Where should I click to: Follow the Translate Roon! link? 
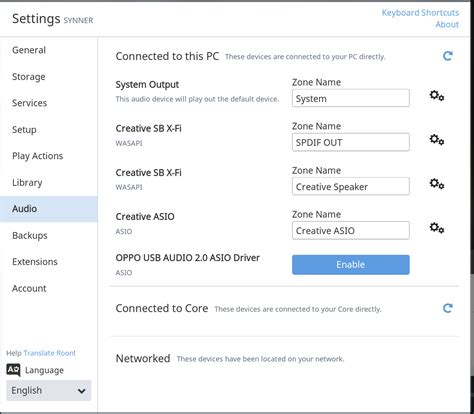(50, 353)
